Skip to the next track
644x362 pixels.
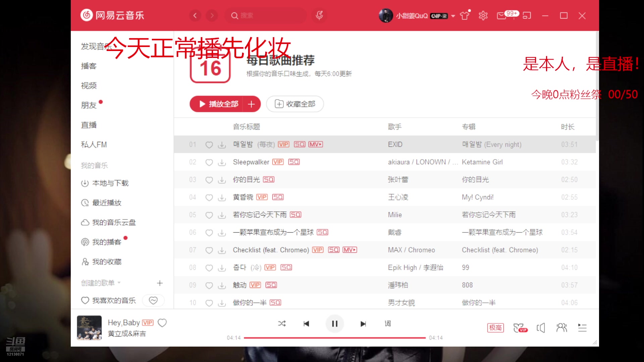pos(363,324)
